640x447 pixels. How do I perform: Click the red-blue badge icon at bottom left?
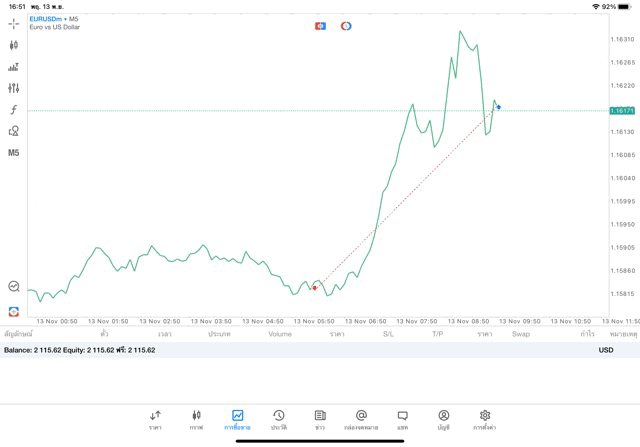13,312
